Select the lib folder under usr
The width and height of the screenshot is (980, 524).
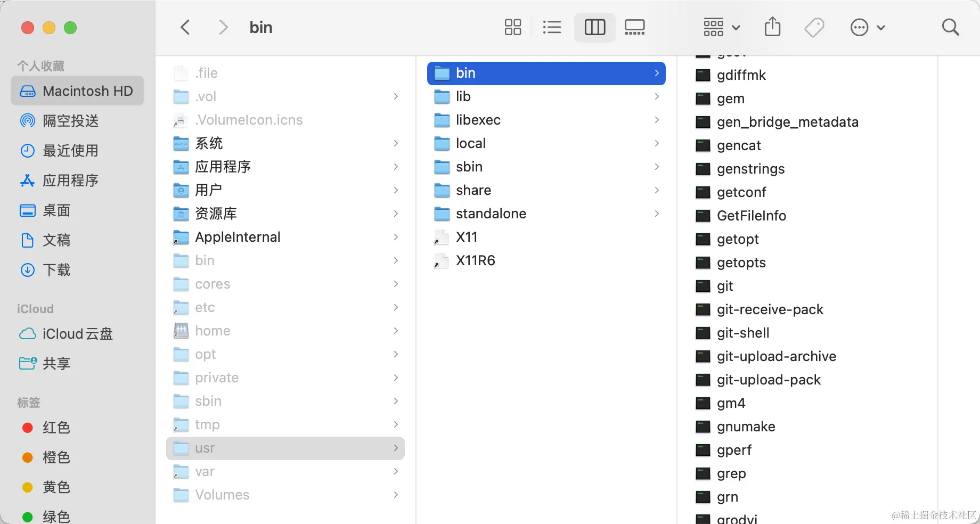click(546, 96)
